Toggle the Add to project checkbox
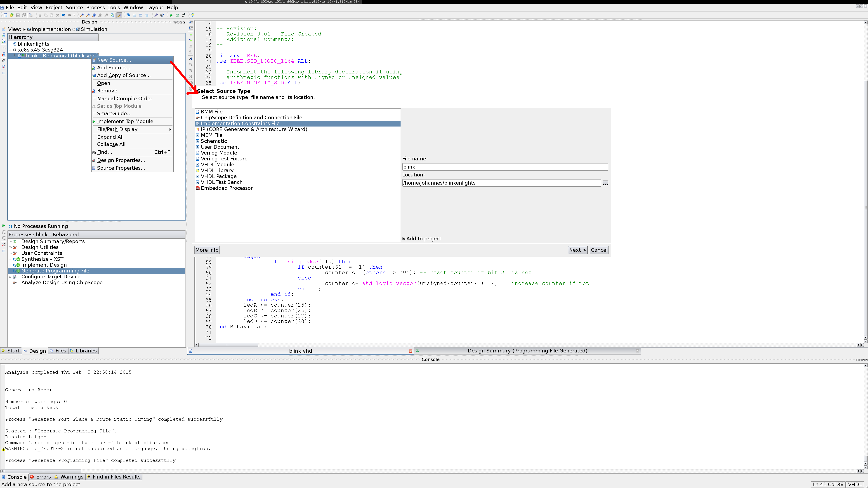 point(404,239)
